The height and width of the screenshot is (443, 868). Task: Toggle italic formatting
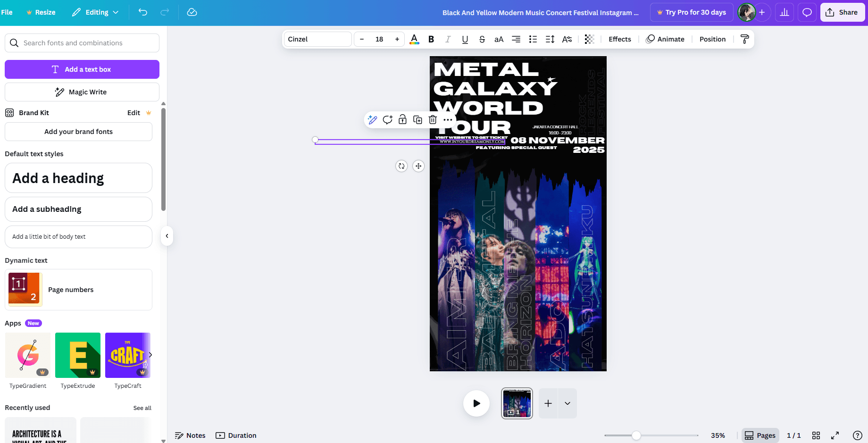coord(448,39)
